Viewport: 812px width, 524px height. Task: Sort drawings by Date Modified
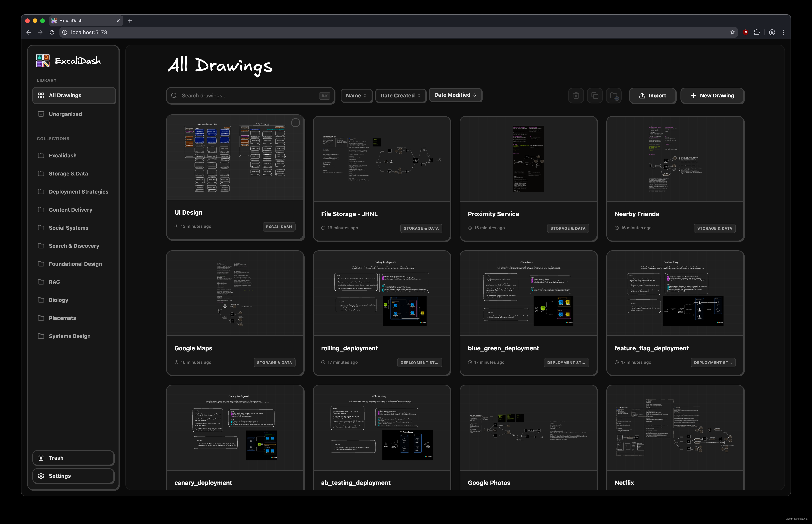tap(455, 95)
